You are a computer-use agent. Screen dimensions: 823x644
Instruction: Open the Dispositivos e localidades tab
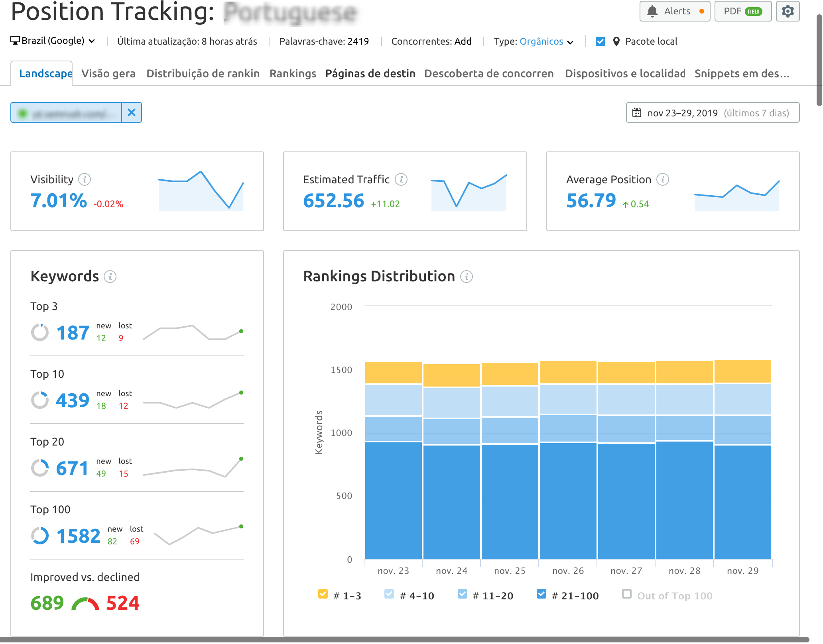pos(625,73)
